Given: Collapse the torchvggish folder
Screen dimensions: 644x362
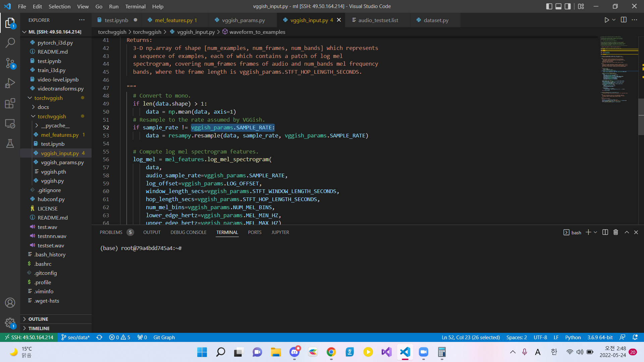Looking at the screenshot, I should 49,98.
